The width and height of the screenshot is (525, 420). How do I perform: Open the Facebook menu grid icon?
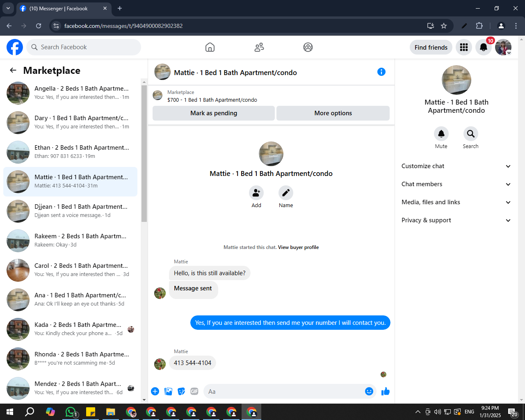click(464, 47)
